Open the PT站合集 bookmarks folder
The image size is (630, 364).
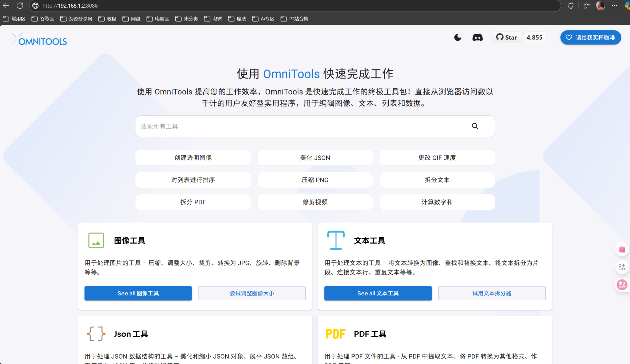coord(294,19)
